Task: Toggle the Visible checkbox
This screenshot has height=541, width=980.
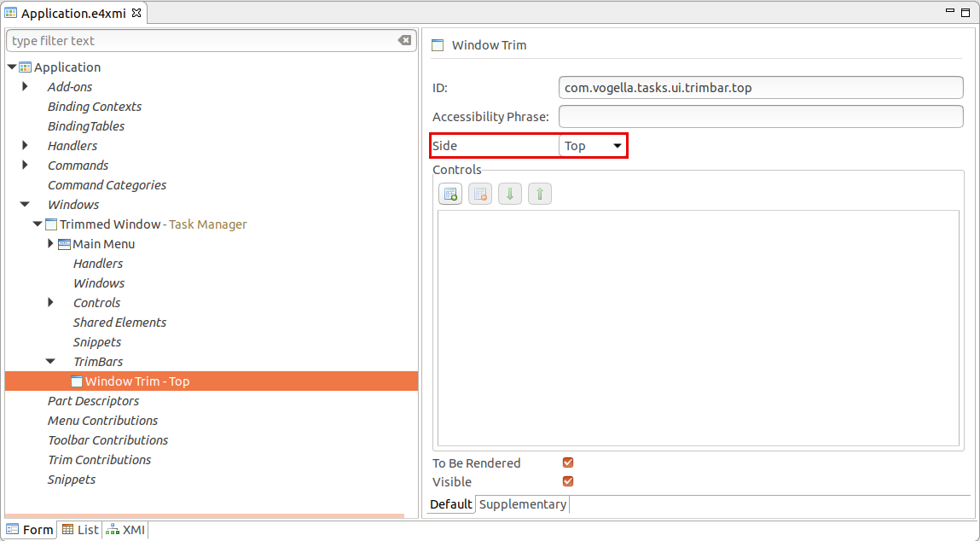Action: pyautogui.click(x=568, y=481)
